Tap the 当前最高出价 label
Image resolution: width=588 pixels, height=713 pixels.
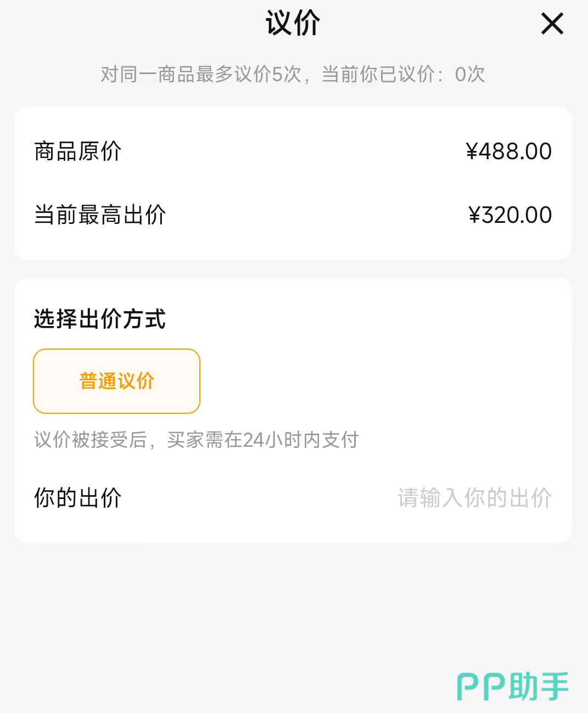(100, 215)
